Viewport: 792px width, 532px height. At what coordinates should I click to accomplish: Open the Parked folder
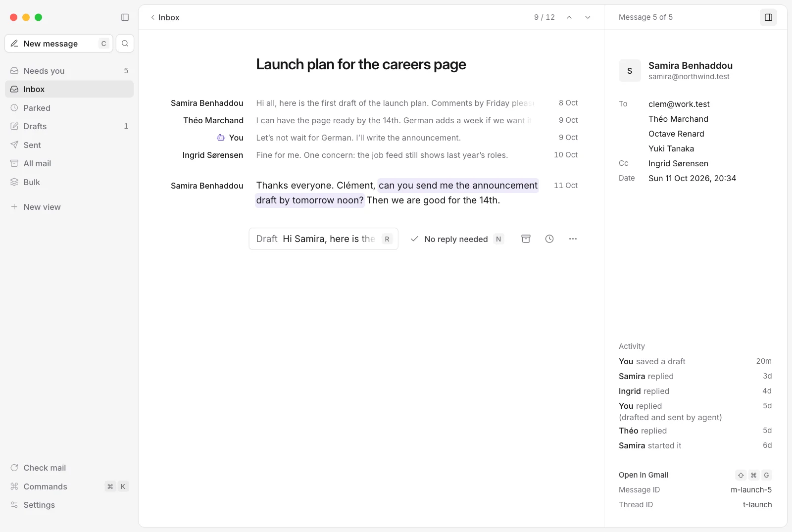point(69,108)
